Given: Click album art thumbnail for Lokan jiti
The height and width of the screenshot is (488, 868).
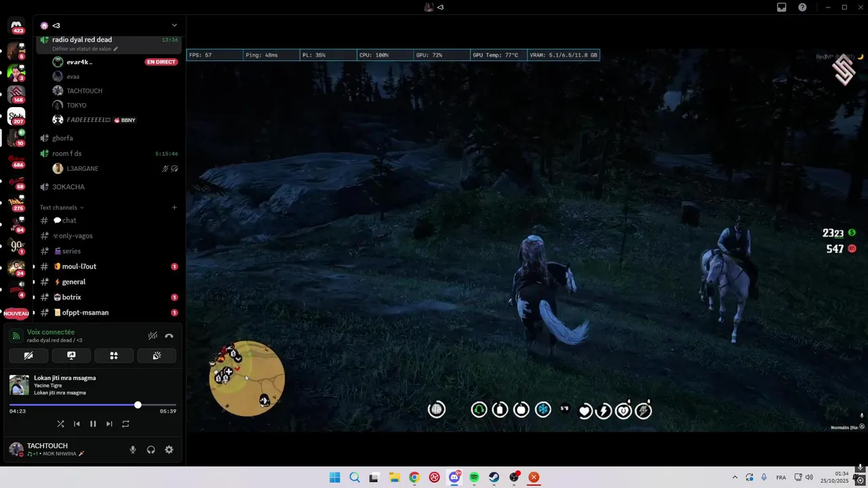Looking at the screenshot, I should [x=19, y=385].
